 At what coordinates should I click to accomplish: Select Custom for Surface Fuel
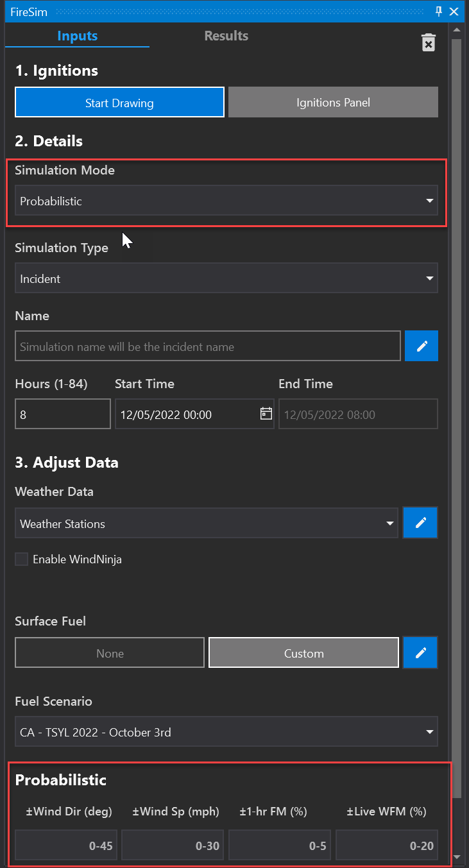pyautogui.click(x=303, y=653)
